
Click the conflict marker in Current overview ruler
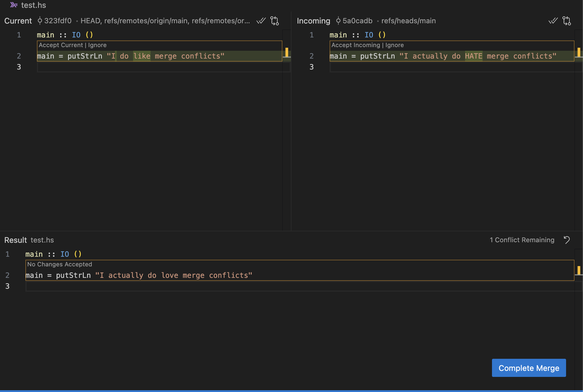pos(287,52)
